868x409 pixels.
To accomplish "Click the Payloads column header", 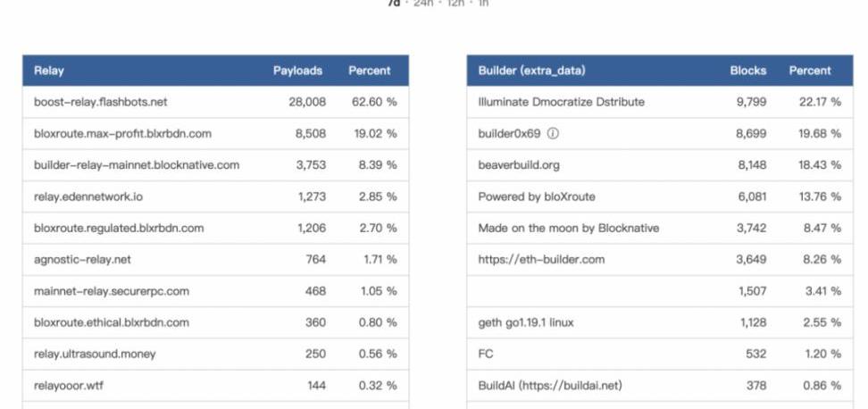I will click(x=297, y=71).
